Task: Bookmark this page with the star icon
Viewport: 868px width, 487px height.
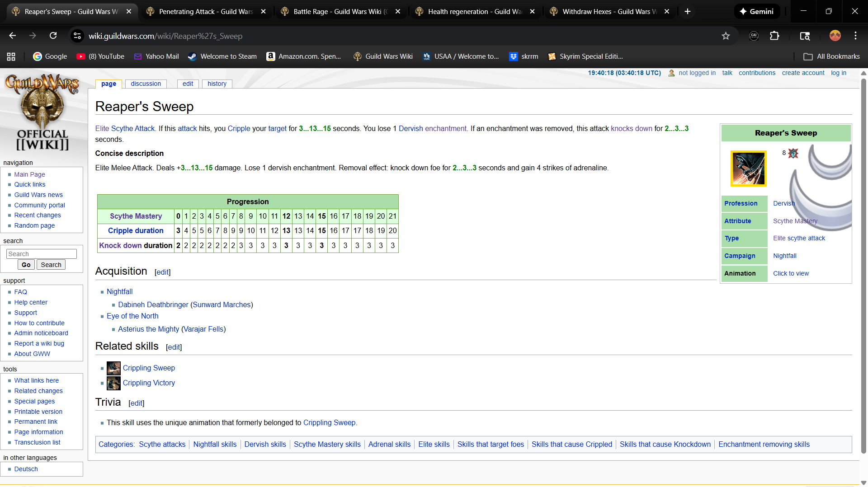Action: [726, 36]
